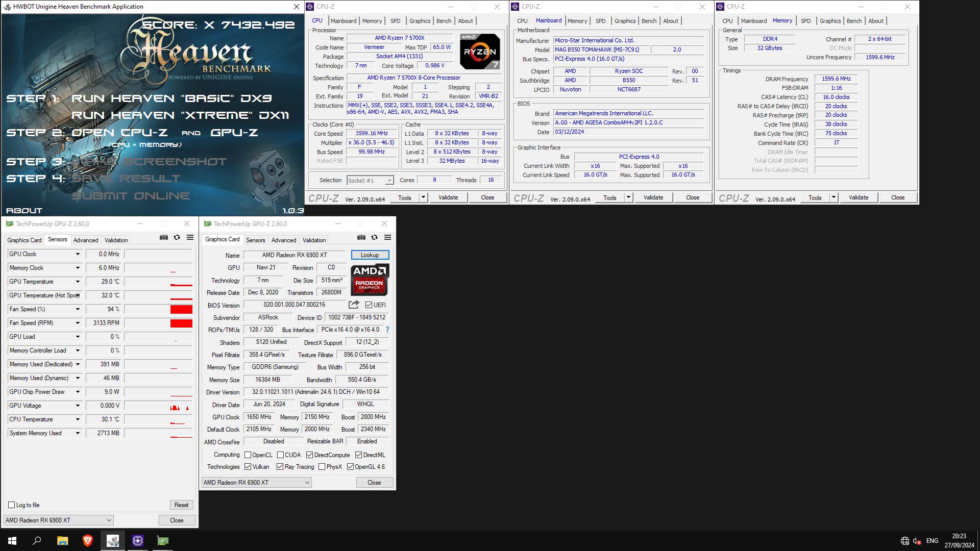Launch Brave browser from taskbar
The height and width of the screenshot is (551, 980).
(x=87, y=541)
